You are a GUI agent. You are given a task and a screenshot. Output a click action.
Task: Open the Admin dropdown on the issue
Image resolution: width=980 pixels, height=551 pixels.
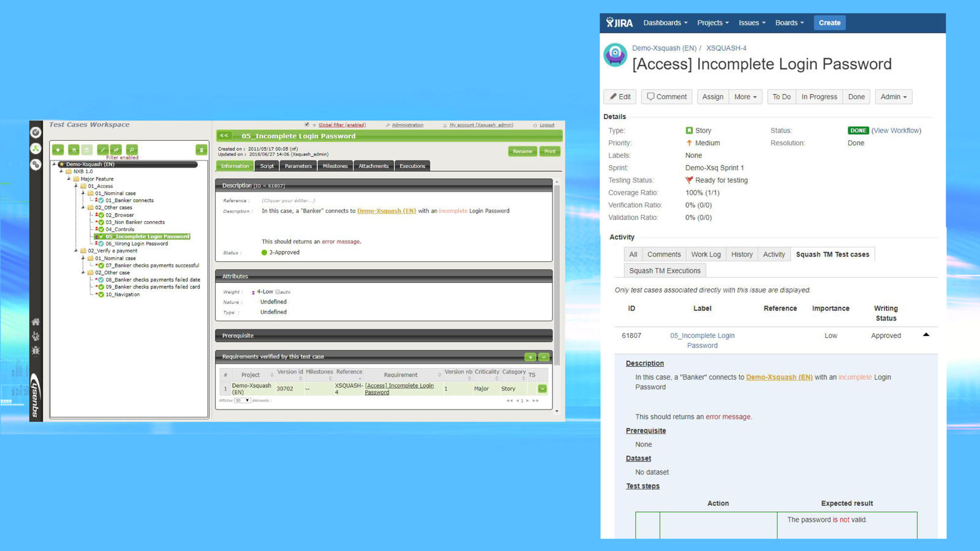click(x=894, y=97)
